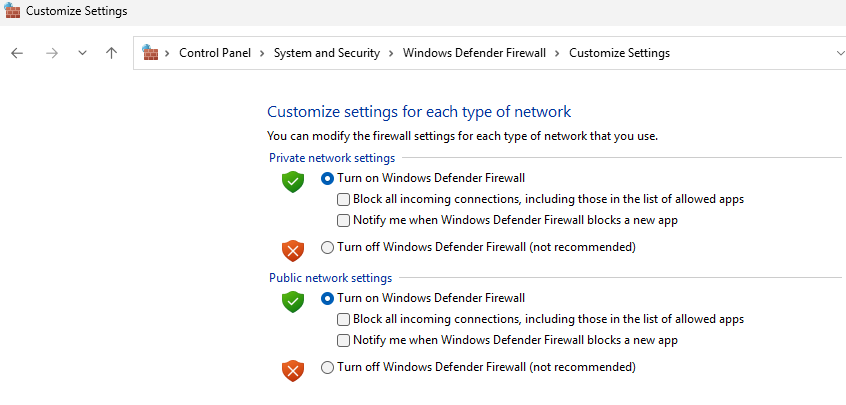Select Turn on Firewall for Private network
Image resolution: width=846 pixels, height=405 pixels.
(327, 178)
